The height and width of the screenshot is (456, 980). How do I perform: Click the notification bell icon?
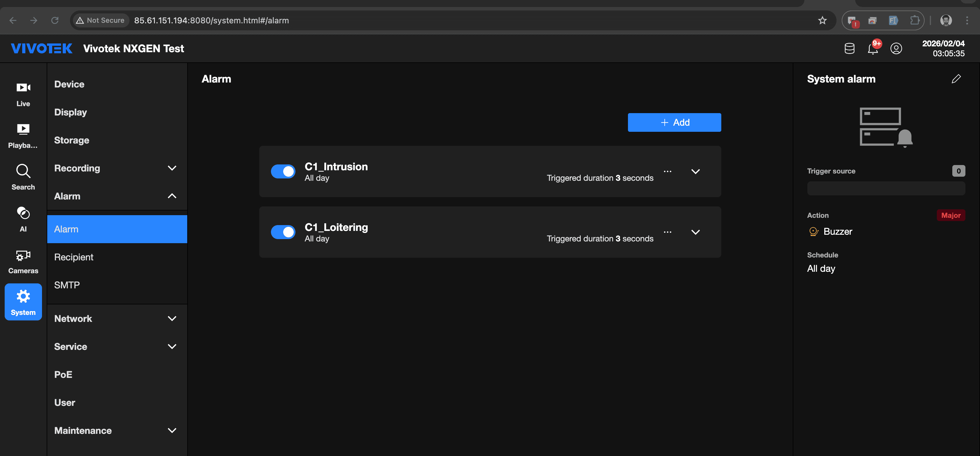coord(873,49)
